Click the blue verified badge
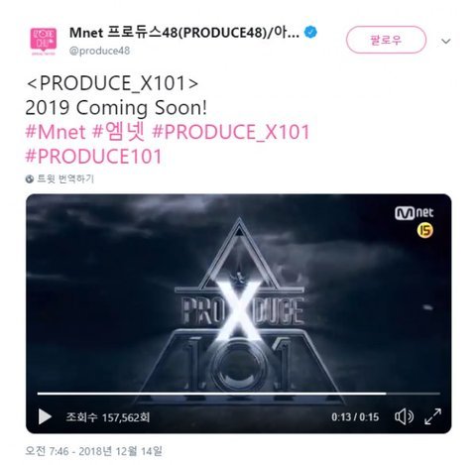Viewport: 476px width, 465px height. (x=310, y=32)
